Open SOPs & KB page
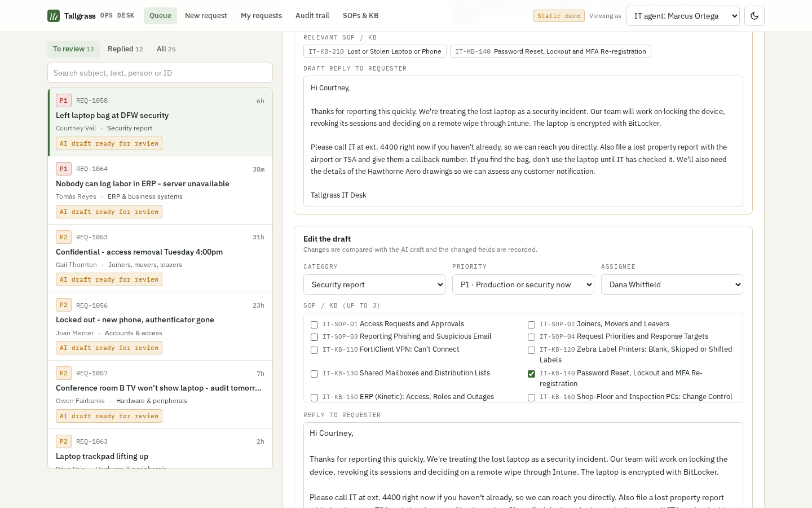The height and width of the screenshot is (508, 812). (x=361, y=16)
